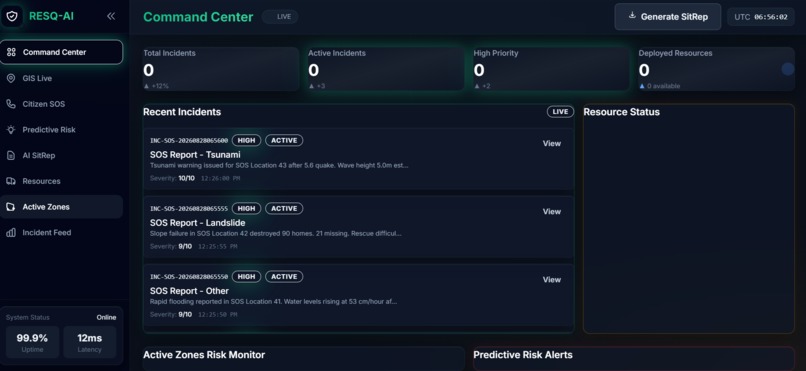Image resolution: width=806 pixels, height=371 pixels.
Task: Click the 12ms Latency tile
Action: [90, 342]
